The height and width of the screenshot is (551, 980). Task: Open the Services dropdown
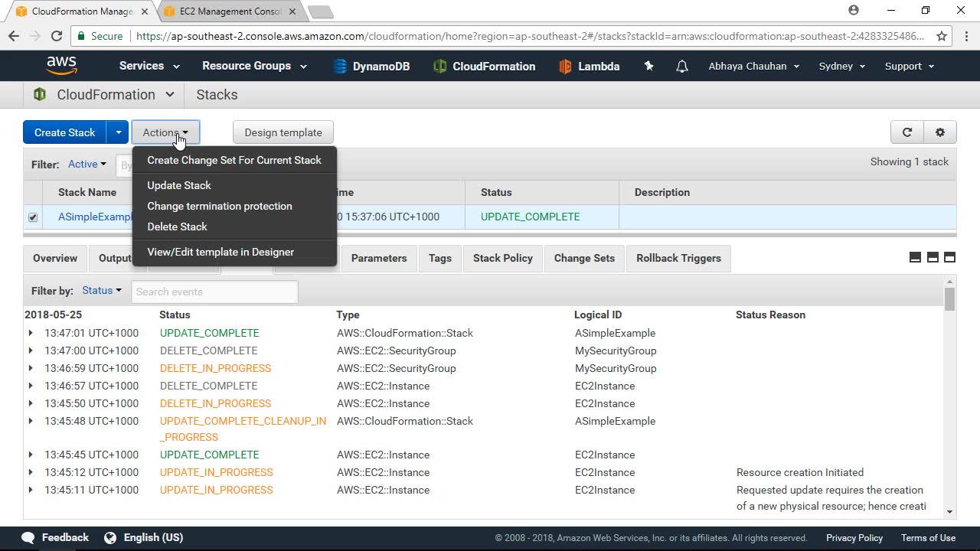pyautogui.click(x=149, y=66)
